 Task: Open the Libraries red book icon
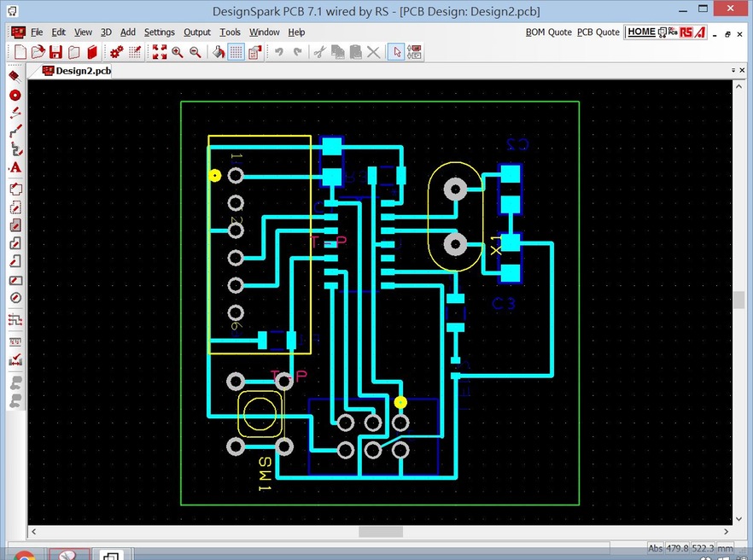tap(91, 51)
